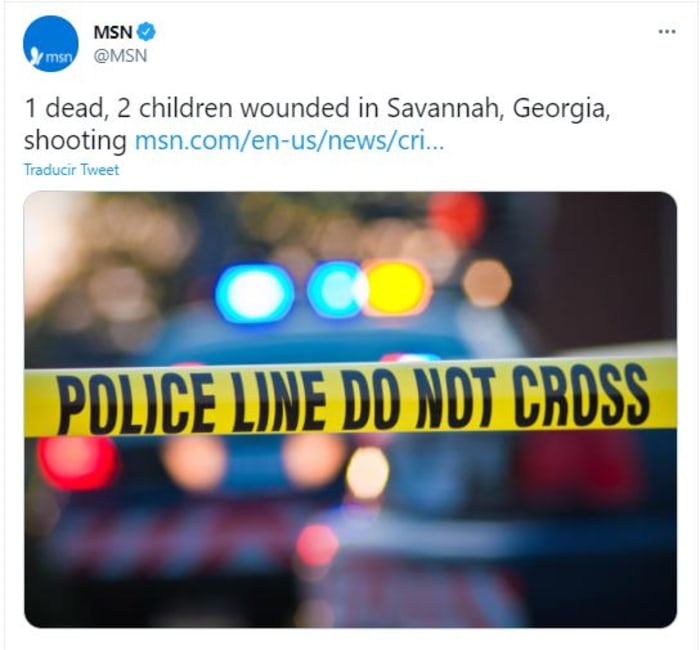
Task: Click the white msn wordmark in the avatar
Action: point(58,57)
